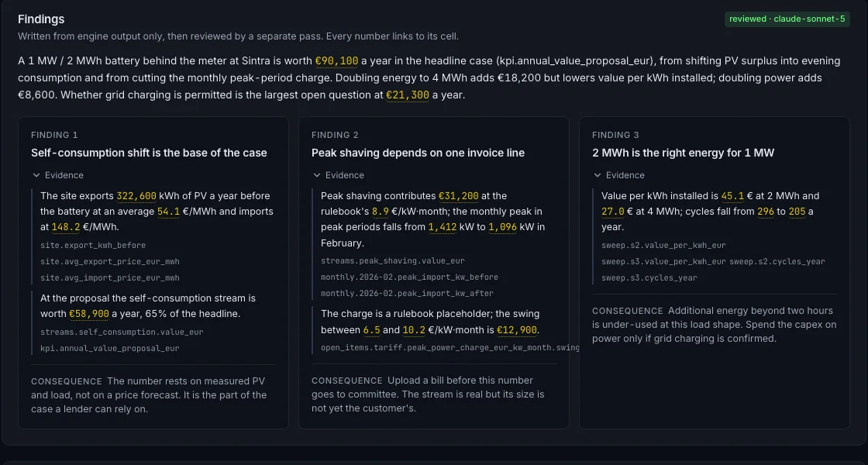Open the €90,100 headline value link
The height and width of the screenshot is (465, 868).
[x=336, y=61]
